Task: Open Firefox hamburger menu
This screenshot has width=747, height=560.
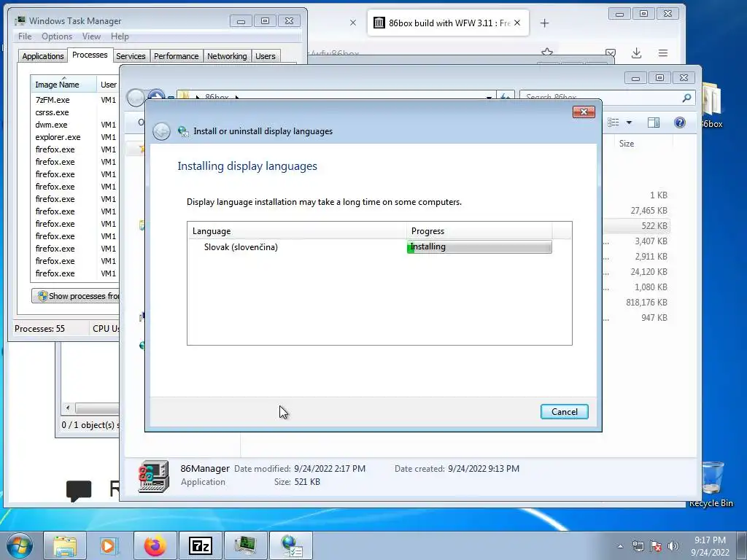Action: click(x=662, y=52)
